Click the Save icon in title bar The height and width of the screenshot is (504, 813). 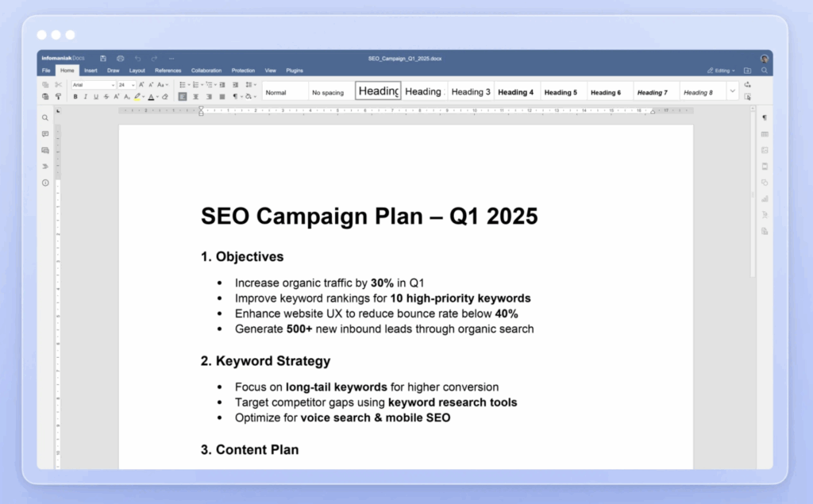[103, 59]
